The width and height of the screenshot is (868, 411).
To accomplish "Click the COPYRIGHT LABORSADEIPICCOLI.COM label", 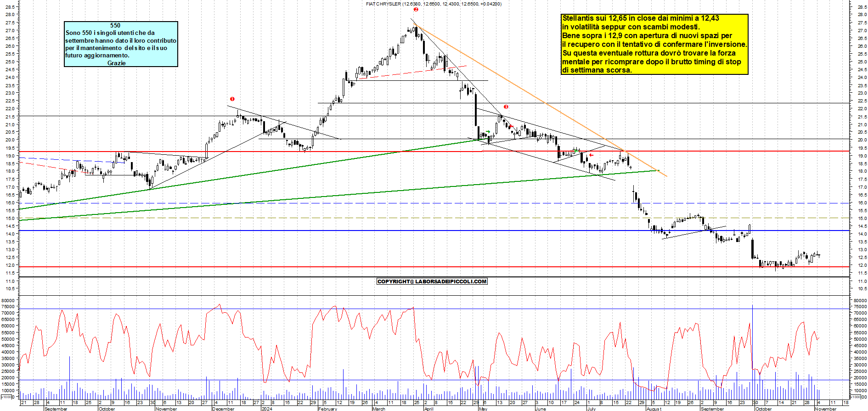I will coord(432,282).
